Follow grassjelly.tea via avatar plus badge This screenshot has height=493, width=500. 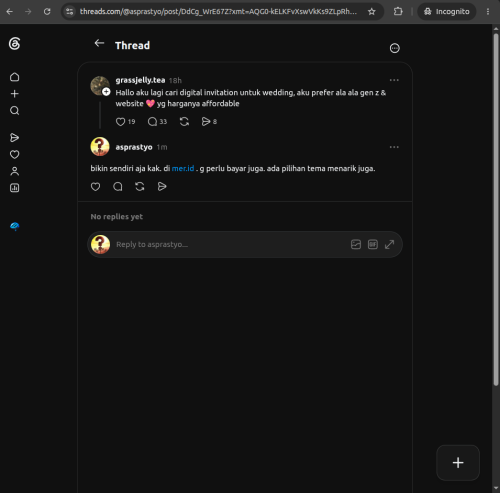pos(106,92)
